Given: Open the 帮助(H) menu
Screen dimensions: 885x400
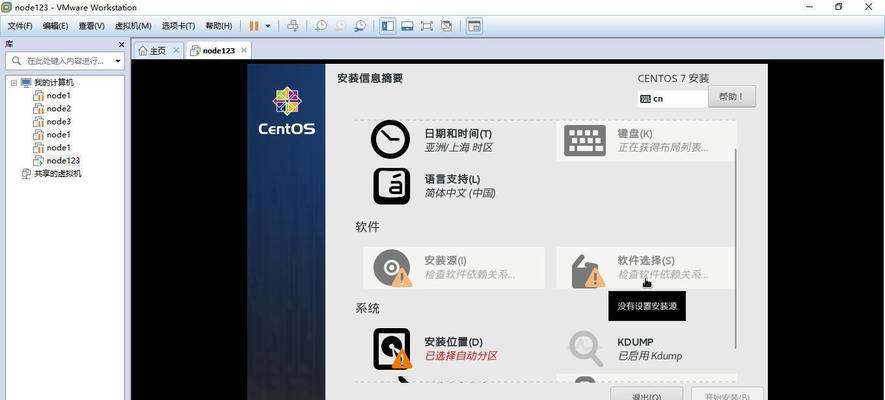Looking at the screenshot, I should (x=218, y=26).
